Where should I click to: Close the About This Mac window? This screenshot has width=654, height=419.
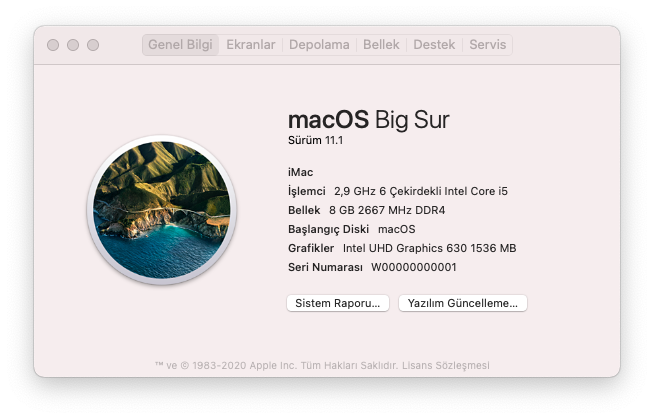coord(52,45)
